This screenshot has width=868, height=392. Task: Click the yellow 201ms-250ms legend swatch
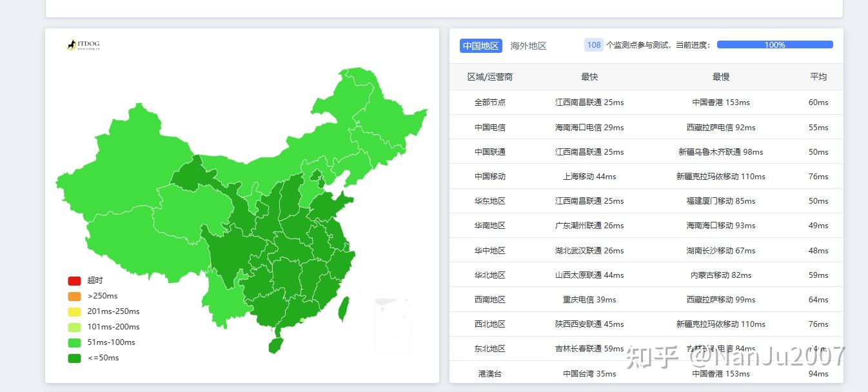click(x=73, y=311)
